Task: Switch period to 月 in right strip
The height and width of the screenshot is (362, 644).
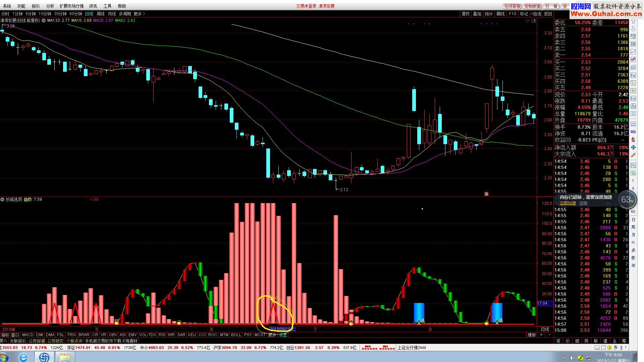Action: click(x=633, y=235)
